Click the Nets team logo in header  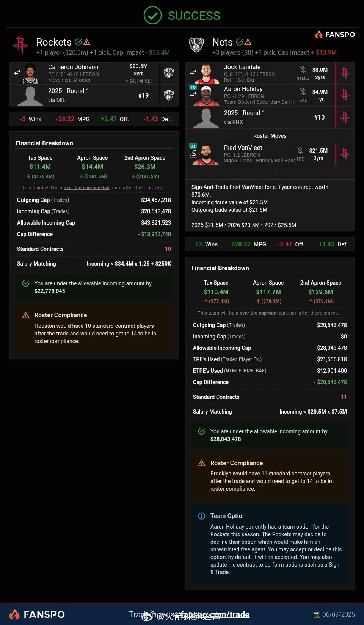[196, 45]
